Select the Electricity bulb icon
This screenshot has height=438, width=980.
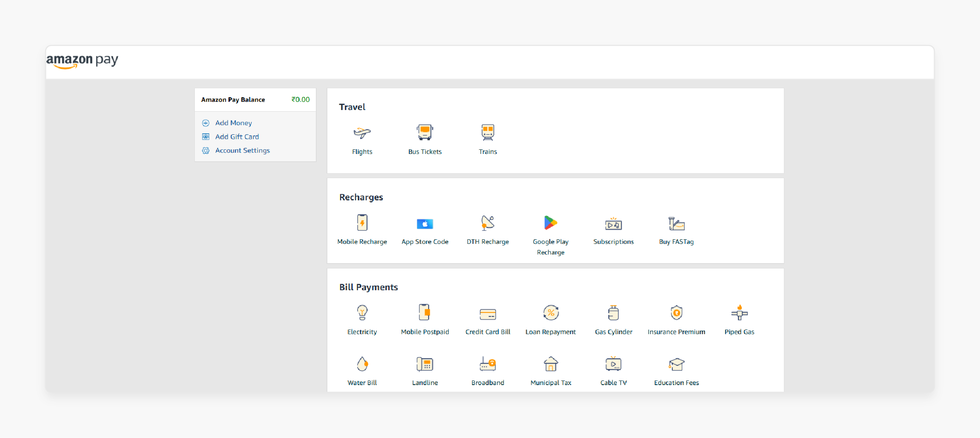point(362,313)
